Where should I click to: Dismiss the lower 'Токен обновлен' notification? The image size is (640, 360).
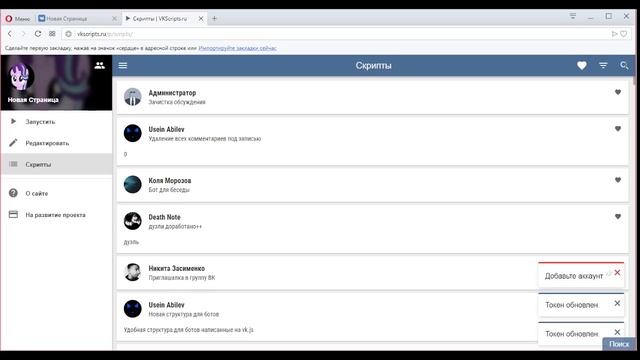coord(617,332)
